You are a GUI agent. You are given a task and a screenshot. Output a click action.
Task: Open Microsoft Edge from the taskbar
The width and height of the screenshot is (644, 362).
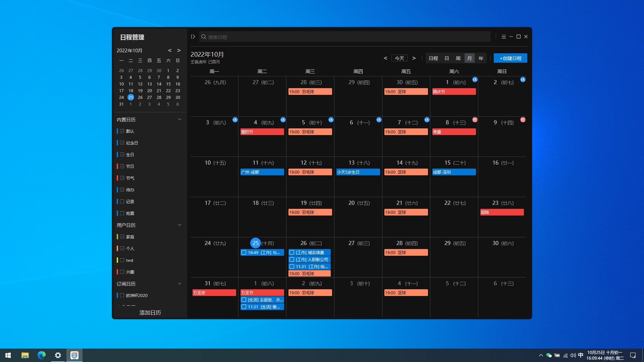[42, 355]
